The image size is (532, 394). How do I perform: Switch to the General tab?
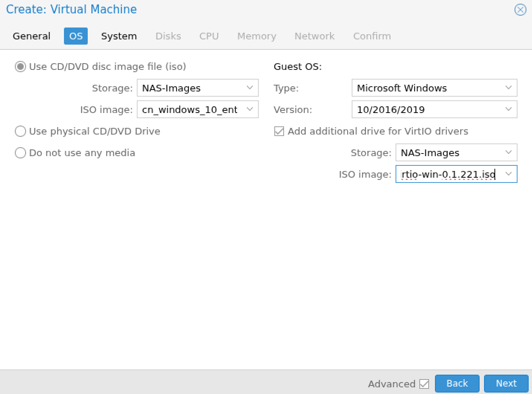pyautogui.click(x=32, y=36)
